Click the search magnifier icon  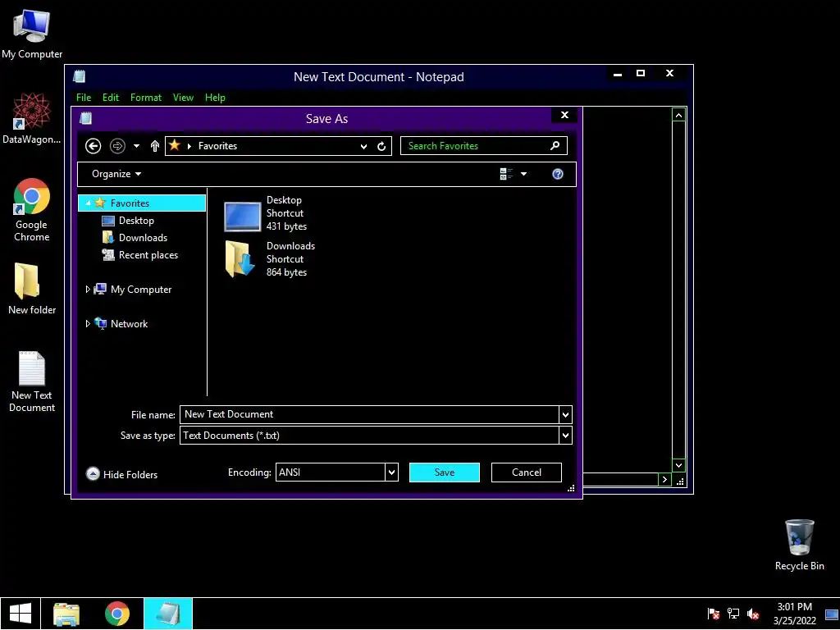(x=555, y=146)
